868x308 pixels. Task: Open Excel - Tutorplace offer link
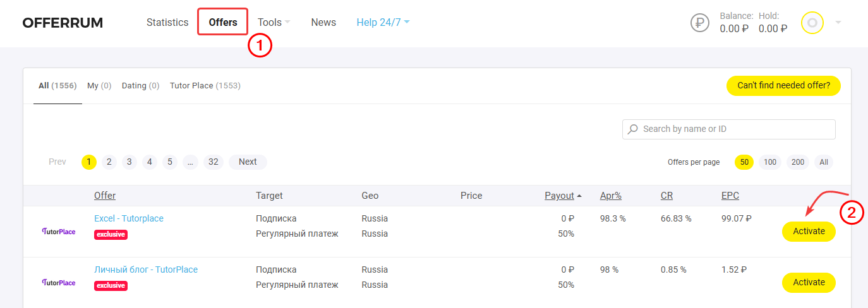point(129,218)
